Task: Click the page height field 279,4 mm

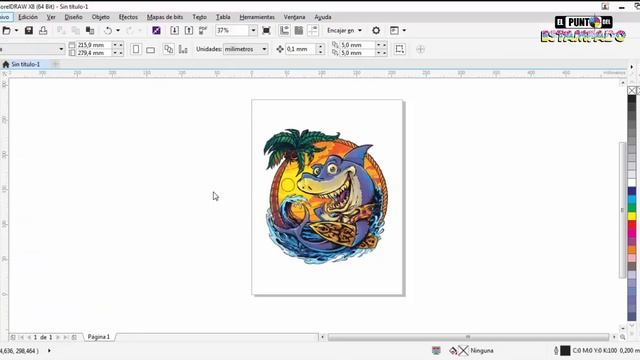Action: click(94, 53)
